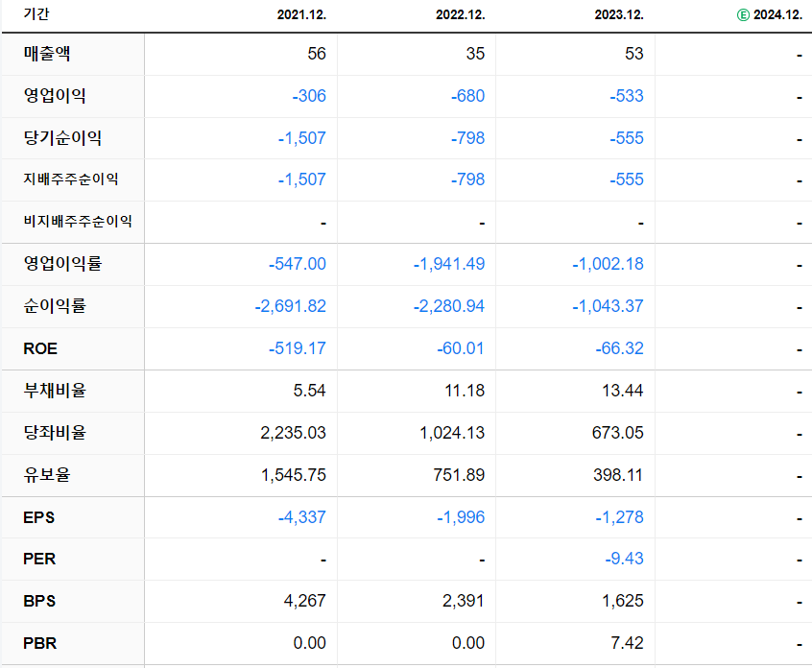Click the 기간 header label
Image resolution: width=812 pixels, height=668 pixels.
36,14
